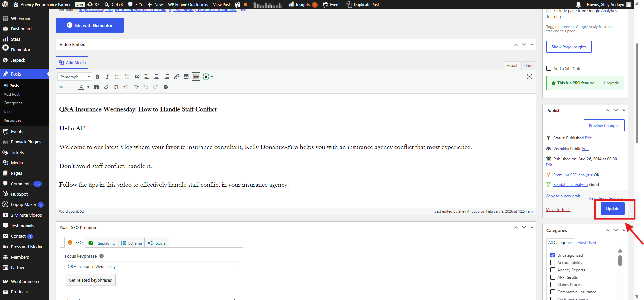Increase the paragraph indent

pyautogui.click(x=136, y=87)
